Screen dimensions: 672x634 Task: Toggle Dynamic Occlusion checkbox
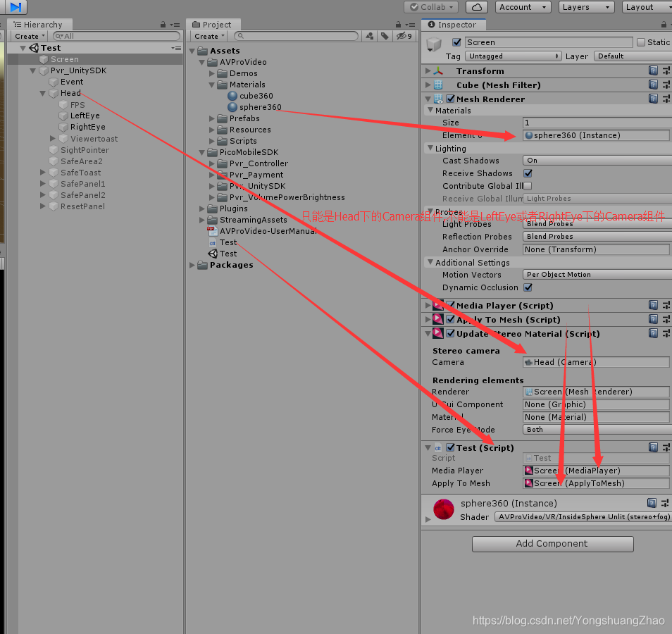(x=528, y=287)
